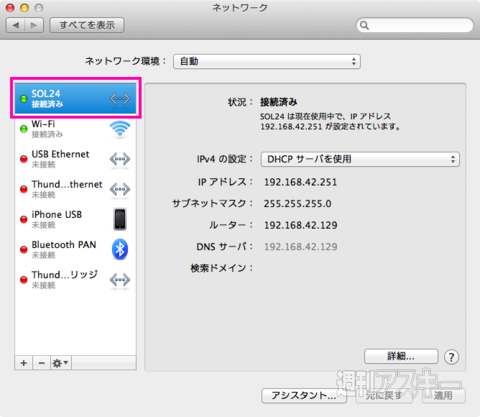Click the magnifier icon in the search field

click(x=365, y=25)
